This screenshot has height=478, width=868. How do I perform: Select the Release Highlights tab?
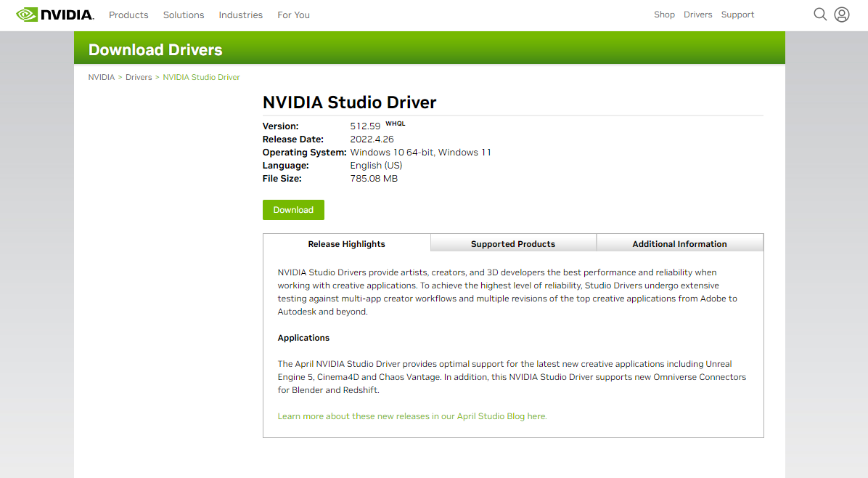(346, 243)
